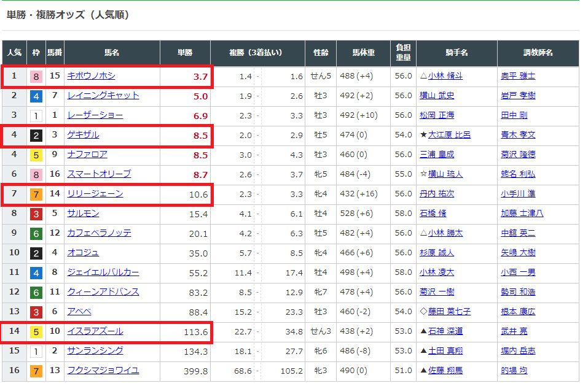Click red frame 3 badge in サルモン row
Viewport: 588px width, 386px height.
36,214
